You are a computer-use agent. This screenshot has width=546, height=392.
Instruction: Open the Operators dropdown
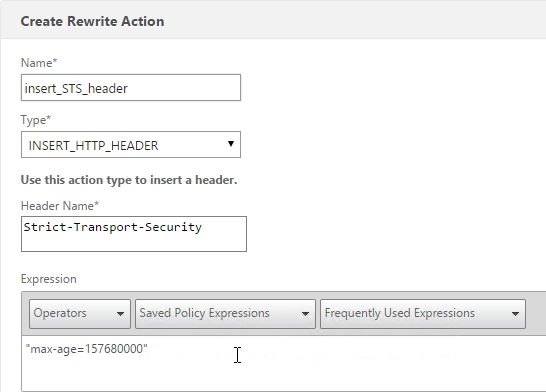[80, 313]
